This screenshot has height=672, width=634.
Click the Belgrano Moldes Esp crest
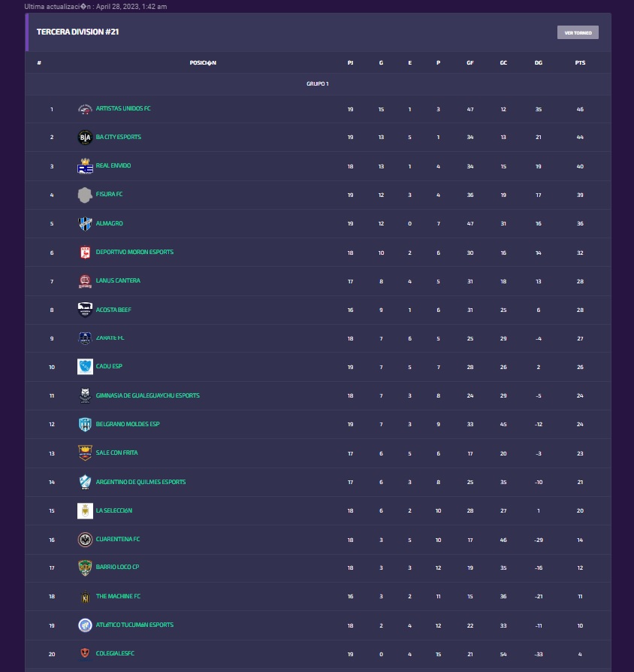click(x=85, y=424)
